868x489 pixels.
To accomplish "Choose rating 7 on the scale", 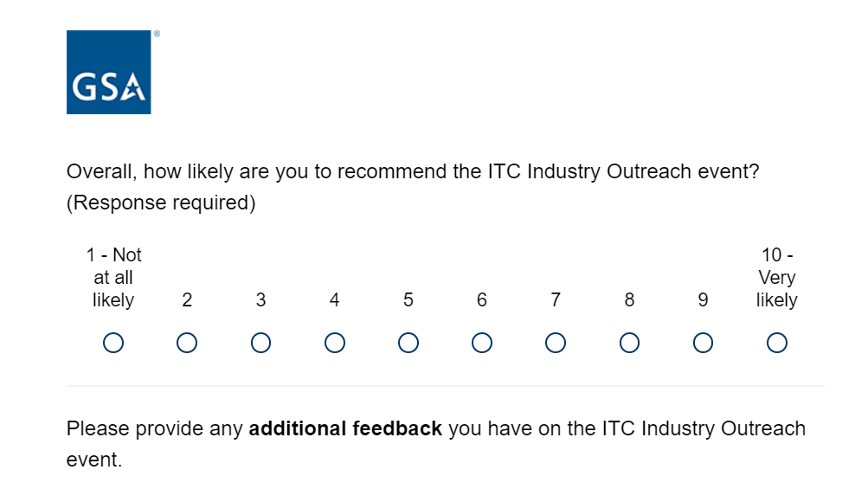I will coord(556,343).
